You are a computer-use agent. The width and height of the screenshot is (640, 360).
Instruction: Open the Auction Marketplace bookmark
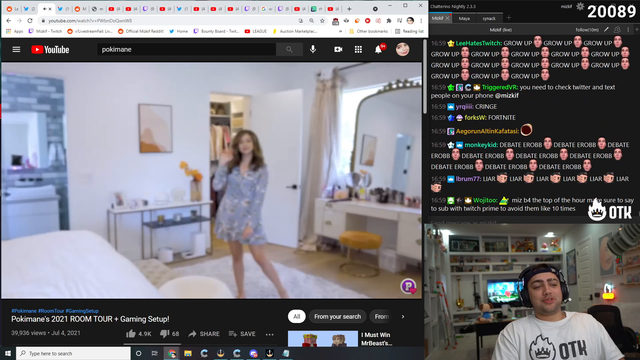[x=295, y=31]
